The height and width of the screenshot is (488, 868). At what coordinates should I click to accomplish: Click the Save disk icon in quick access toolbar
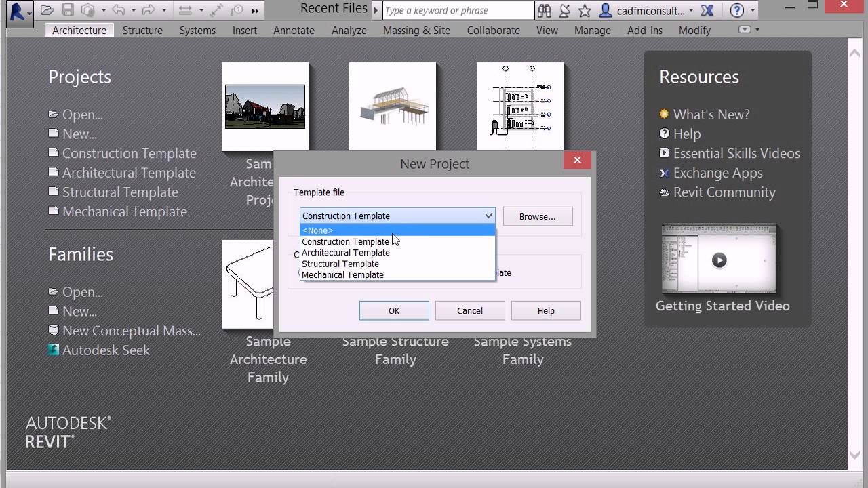[67, 10]
